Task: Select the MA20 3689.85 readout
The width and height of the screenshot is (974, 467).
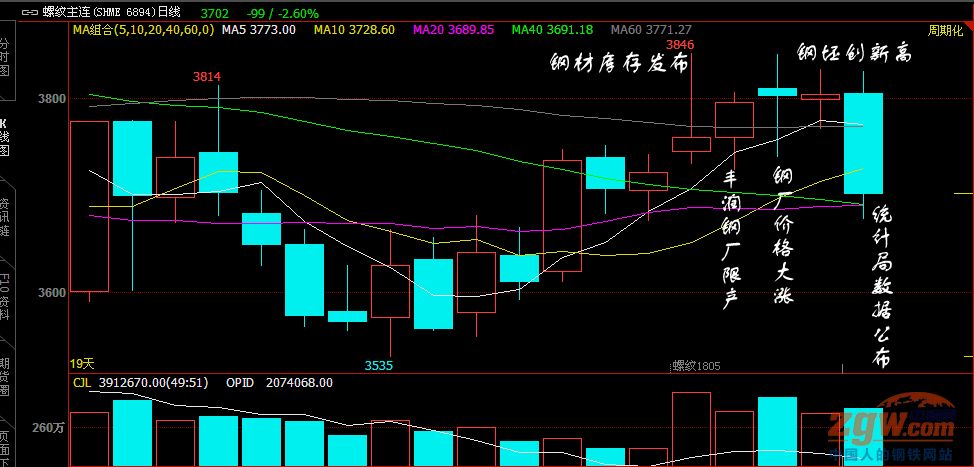Action: click(453, 29)
